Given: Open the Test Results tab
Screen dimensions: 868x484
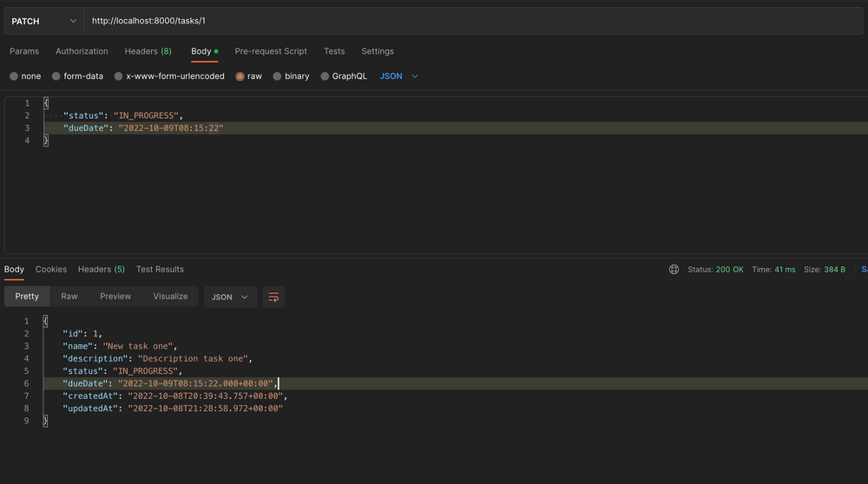Looking at the screenshot, I should coord(160,270).
